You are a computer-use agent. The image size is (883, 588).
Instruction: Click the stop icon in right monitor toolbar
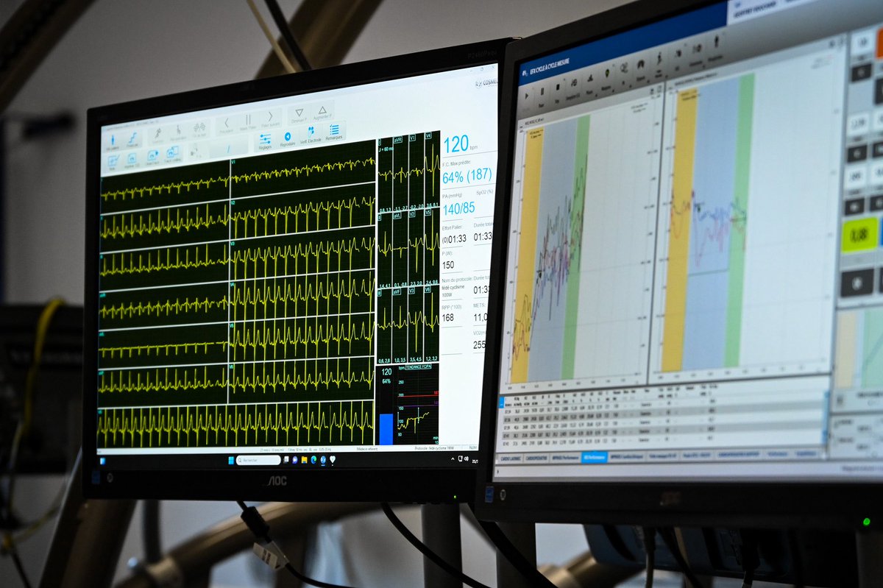click(x=558, y=87)
